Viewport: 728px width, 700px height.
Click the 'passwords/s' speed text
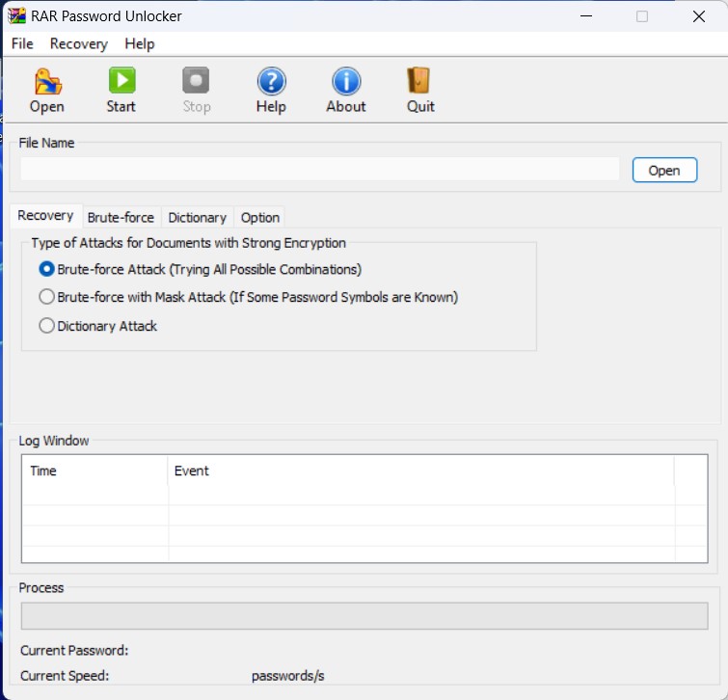point(288,676)
